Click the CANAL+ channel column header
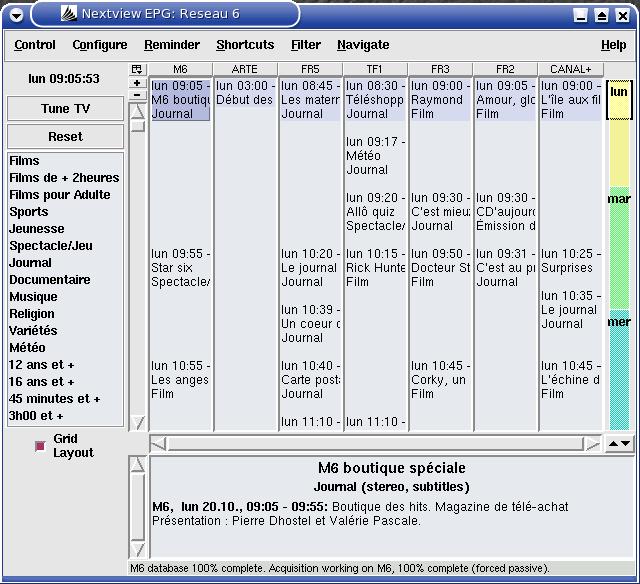This screenshot has height=584, width=640. [570, 69]
